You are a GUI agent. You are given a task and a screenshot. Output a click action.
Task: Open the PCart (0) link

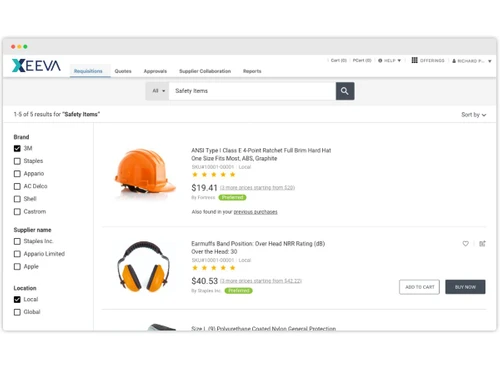362,60
